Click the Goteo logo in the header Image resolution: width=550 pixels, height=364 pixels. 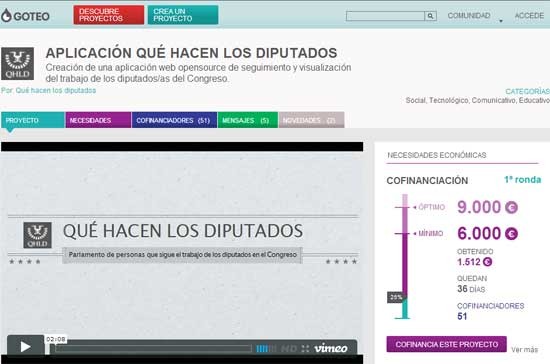click(25, 16)
